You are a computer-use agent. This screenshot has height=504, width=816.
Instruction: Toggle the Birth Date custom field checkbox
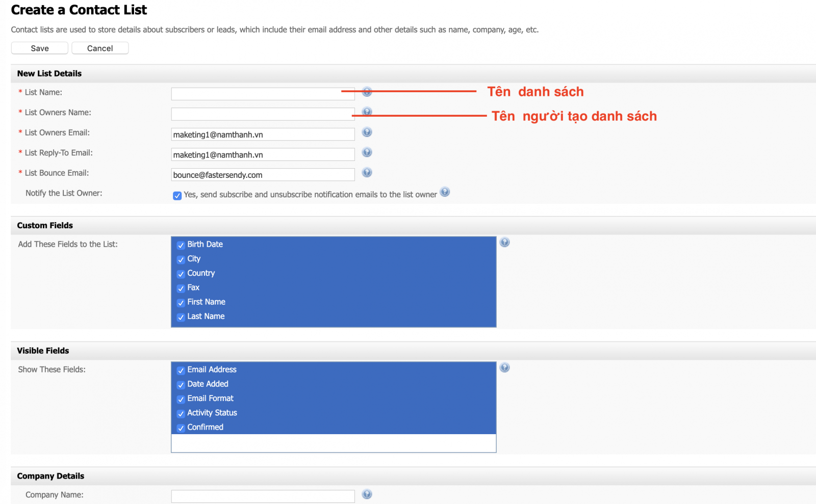[181, 245]
